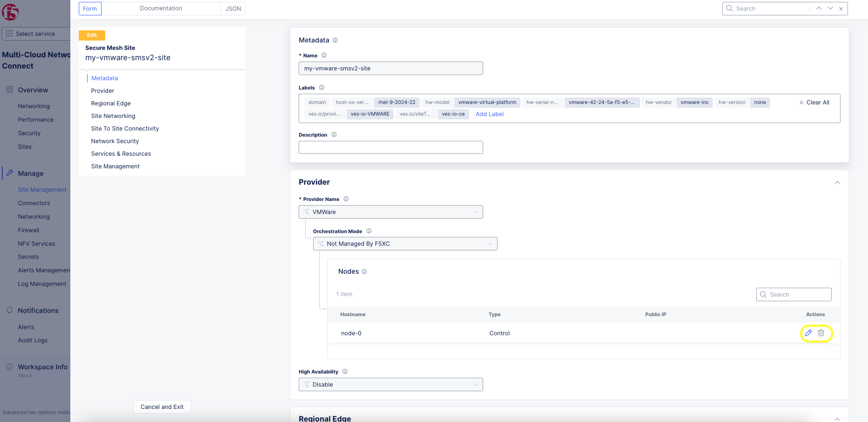Delete node-0 using the trash icon
The width and height of the screenshot is (868, 422).
tap(821, 333)
